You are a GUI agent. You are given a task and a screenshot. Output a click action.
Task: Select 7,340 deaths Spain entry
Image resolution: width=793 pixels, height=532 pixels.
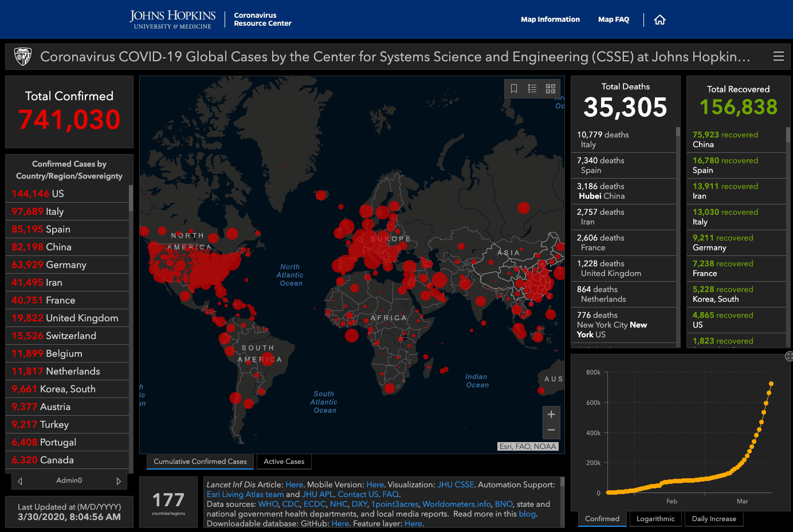pyautogui.click(x=623, y=165)
